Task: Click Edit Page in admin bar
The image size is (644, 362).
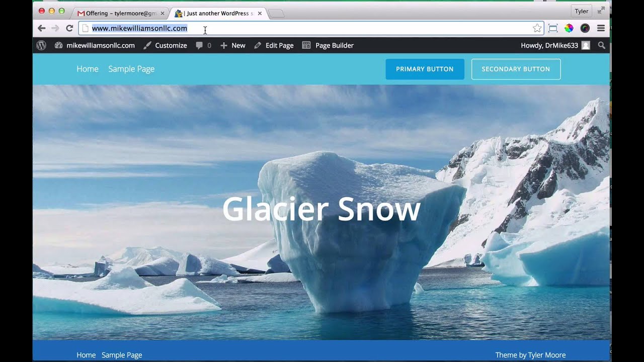Action: click(x=274, y=45)
